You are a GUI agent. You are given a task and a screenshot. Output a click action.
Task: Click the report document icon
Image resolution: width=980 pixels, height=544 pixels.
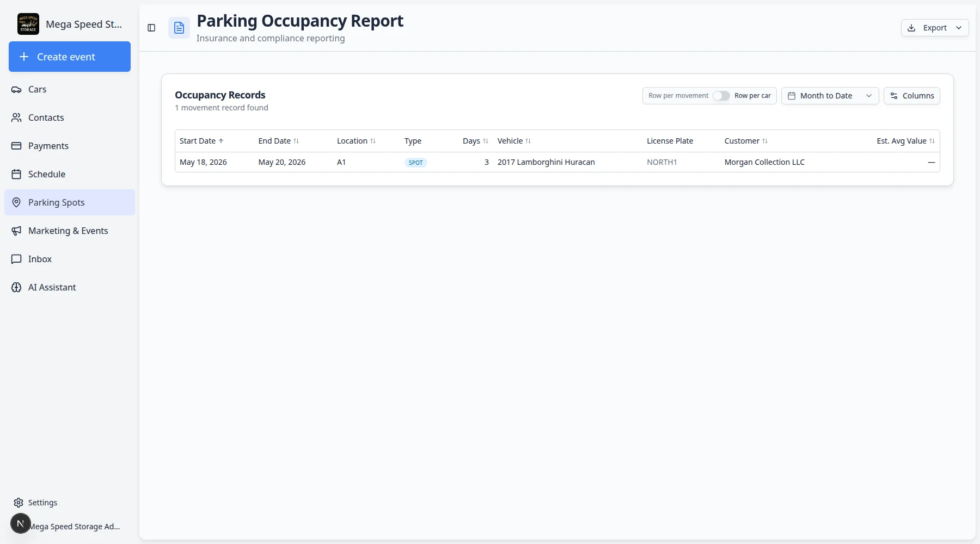179,28
